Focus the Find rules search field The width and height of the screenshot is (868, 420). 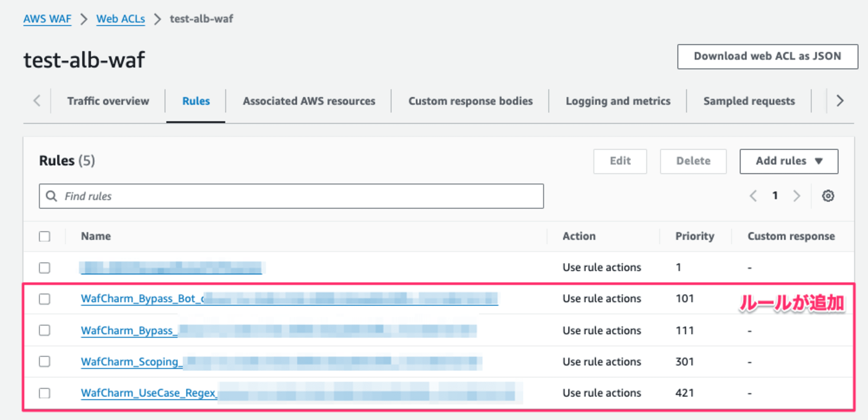tap(291, 196)
